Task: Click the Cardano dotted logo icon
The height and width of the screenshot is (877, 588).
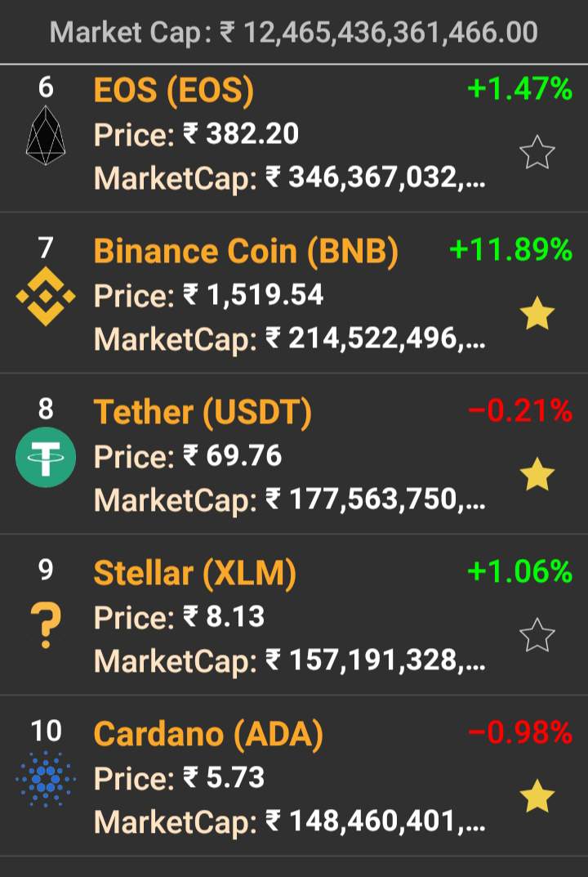Action: [x=46, y=780]
